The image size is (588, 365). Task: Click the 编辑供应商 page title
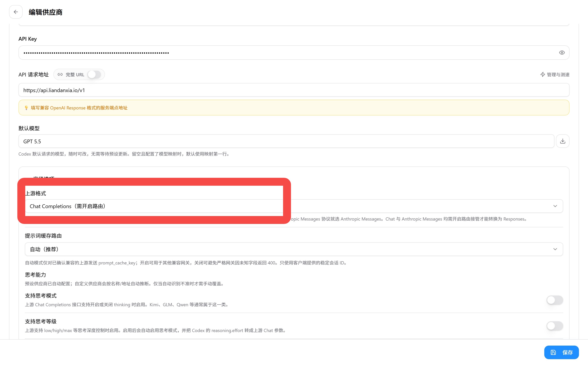tap(45, 12)
